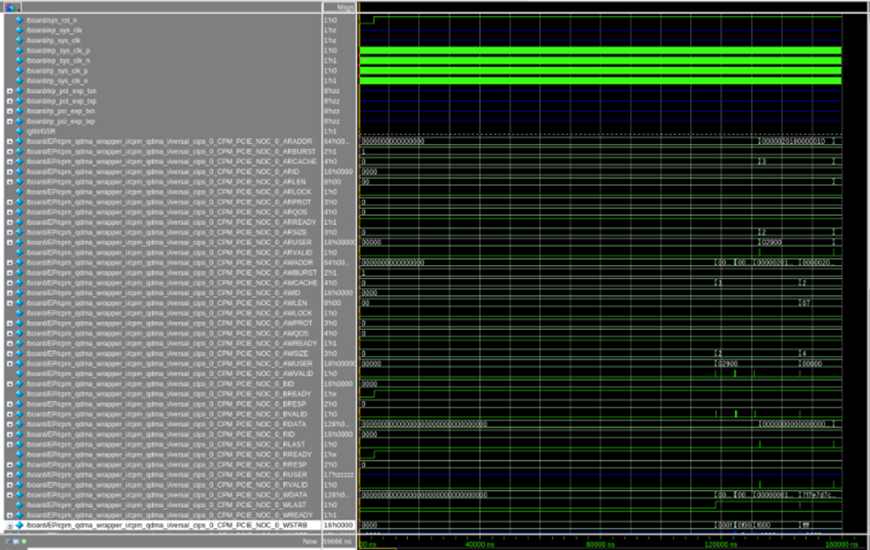Click the blue diamond icon of the RREADY signal

(x=19, y=455)
